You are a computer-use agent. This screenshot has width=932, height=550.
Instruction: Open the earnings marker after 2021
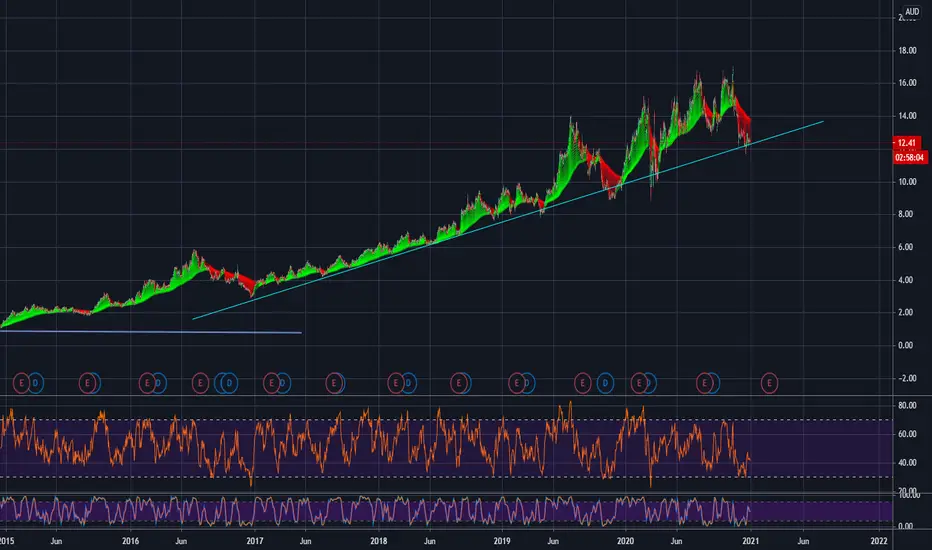[x=769, y=384]
